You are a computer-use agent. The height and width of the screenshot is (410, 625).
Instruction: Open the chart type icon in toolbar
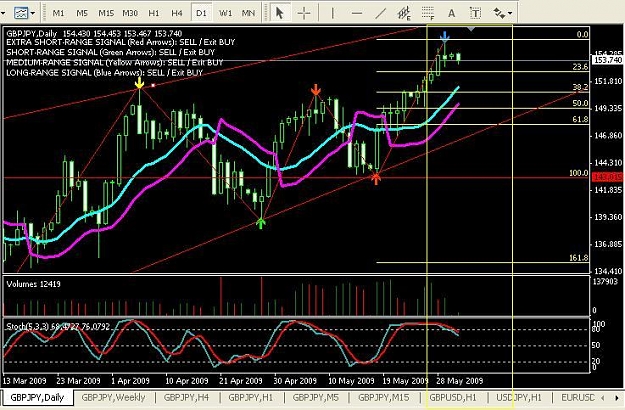point(21,13)
